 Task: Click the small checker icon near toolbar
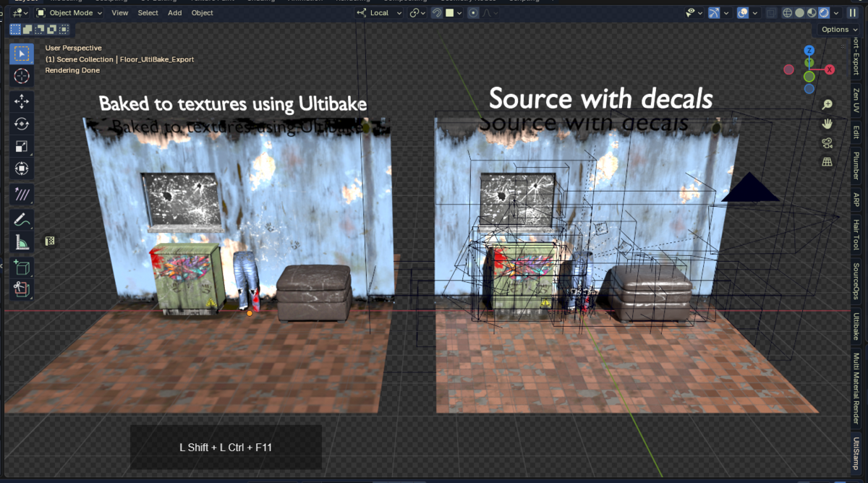click(50, 241)
